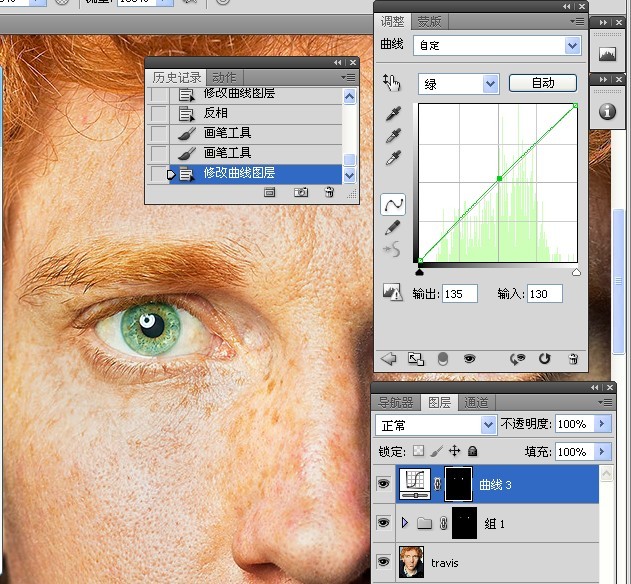The height and width of the screenshot is (584, 631).
Task: Select the edit points curve tool
Action: pos(393,204)
